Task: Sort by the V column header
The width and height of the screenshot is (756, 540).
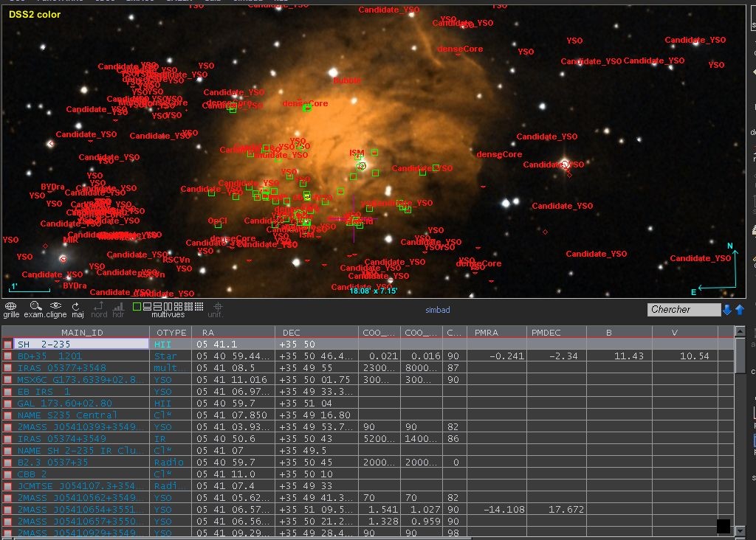Action: tap(685, 333)
